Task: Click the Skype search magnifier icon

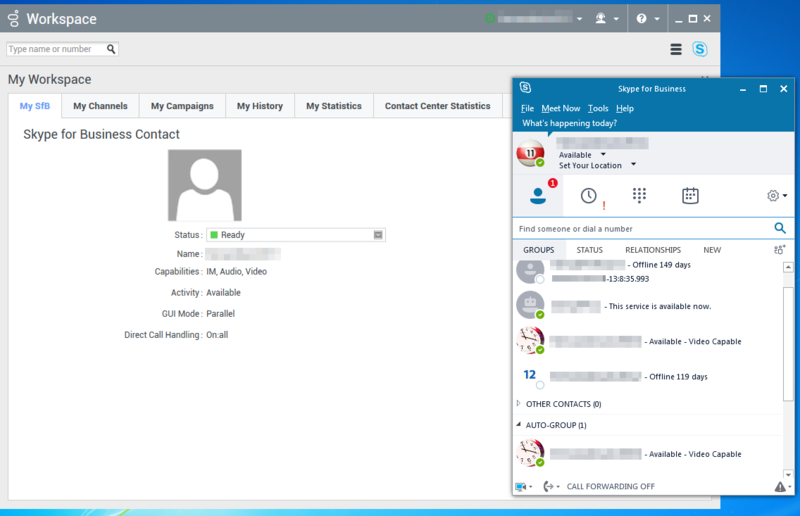Action: click(780, 228)
